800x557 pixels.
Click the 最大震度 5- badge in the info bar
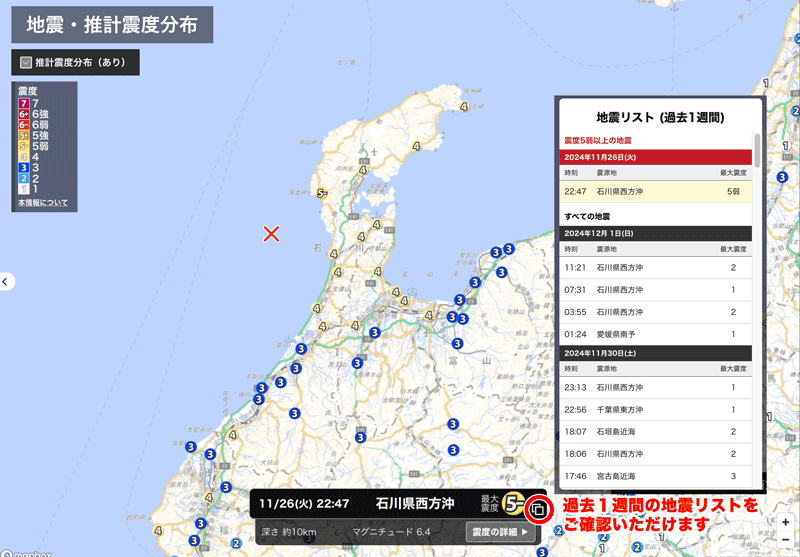point(514,504)
